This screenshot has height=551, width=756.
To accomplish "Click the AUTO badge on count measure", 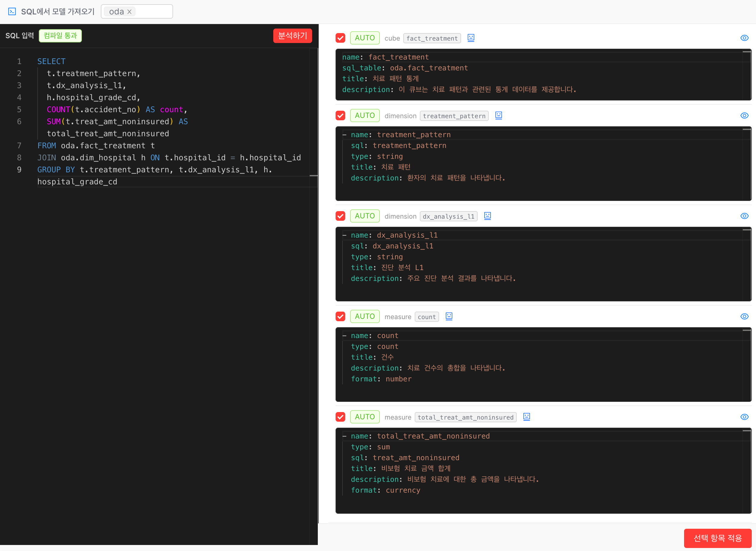I will (365, 316).
